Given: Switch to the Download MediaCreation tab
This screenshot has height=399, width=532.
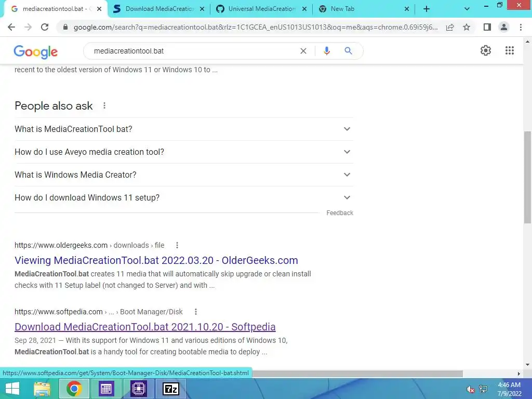Looking at the screenshot, I should (159, 9).
